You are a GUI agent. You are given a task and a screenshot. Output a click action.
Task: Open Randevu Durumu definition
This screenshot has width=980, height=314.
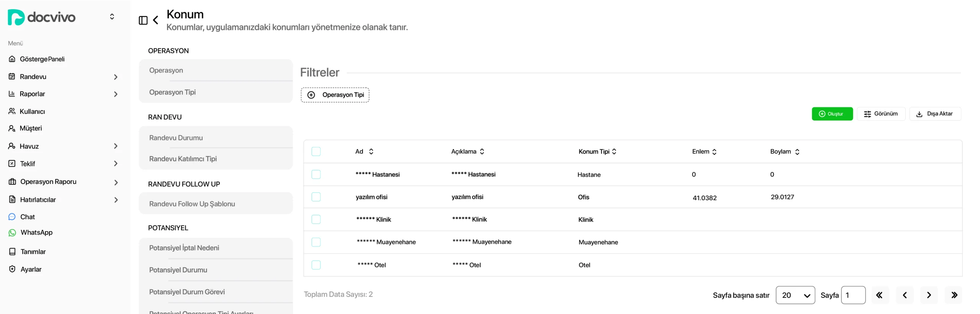point(216,137)
